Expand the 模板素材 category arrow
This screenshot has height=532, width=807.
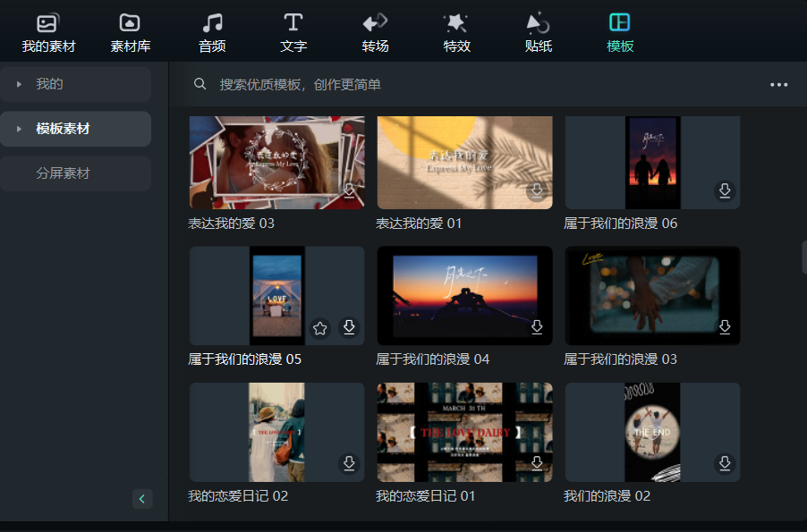point(19,129)
